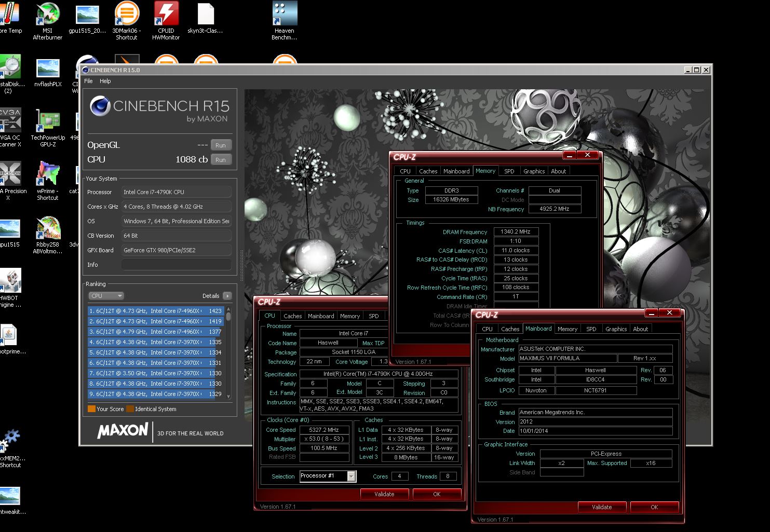Open the TechPowerUp GPU-Z icon
This screenshot has height=532, width=770.
[x=48, y=128]
